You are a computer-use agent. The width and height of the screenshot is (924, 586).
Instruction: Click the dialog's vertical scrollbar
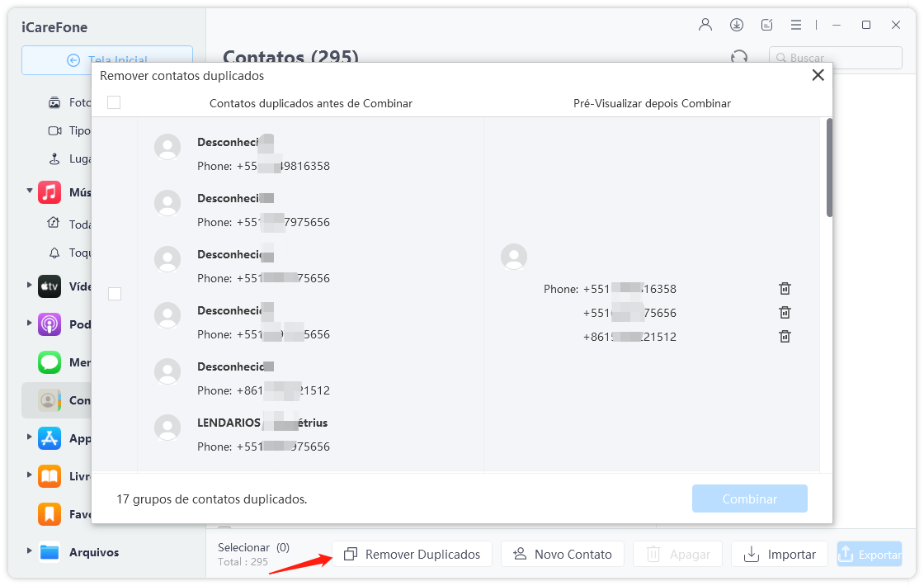829,169
